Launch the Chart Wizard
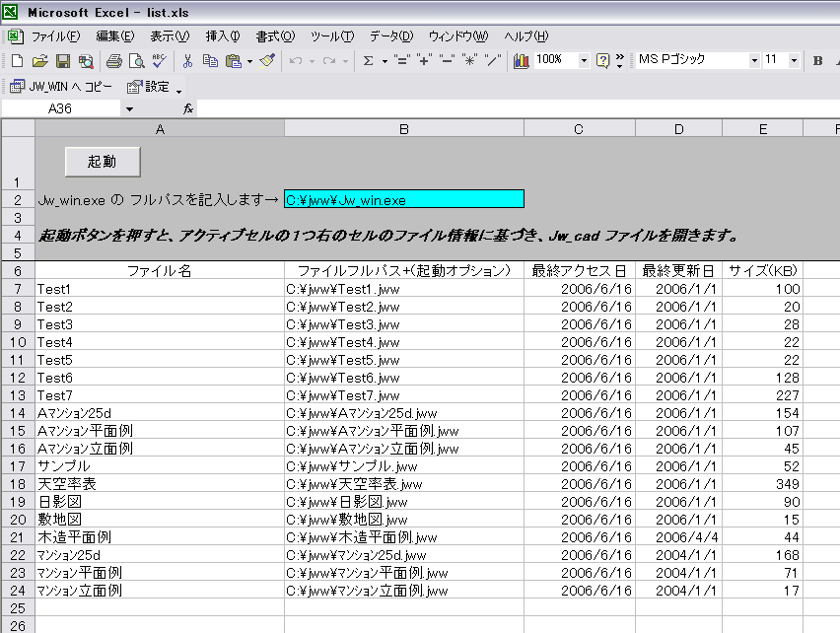Viewport: 840px width, 633px height. 521,61
